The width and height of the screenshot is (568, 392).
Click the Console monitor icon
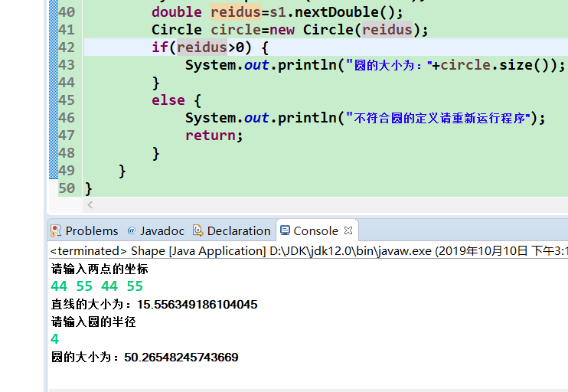285,230
